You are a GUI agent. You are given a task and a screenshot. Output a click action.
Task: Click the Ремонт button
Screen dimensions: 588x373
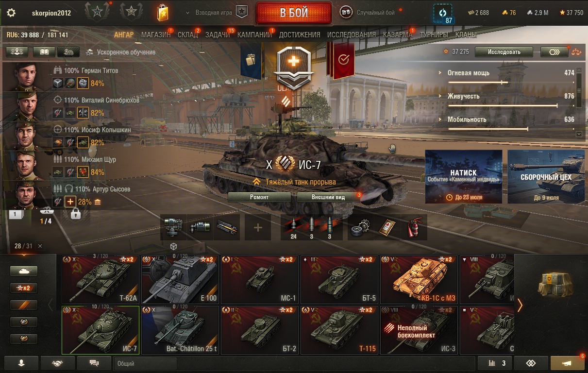[259, 197]
